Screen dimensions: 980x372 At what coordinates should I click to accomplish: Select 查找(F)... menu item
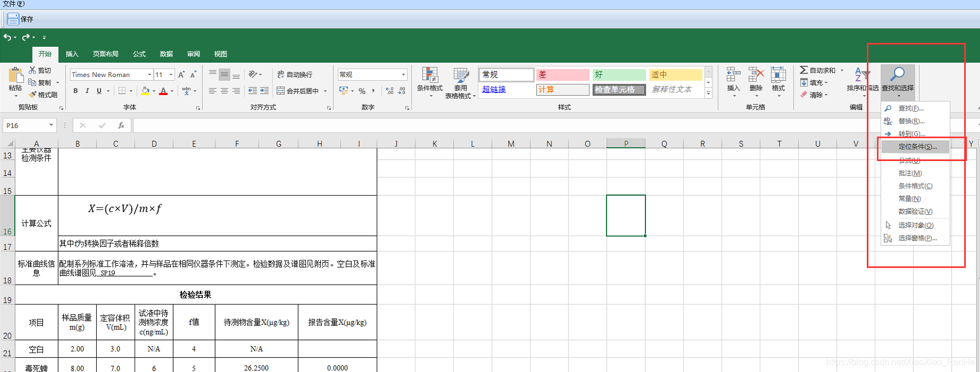tap(916, 108)
